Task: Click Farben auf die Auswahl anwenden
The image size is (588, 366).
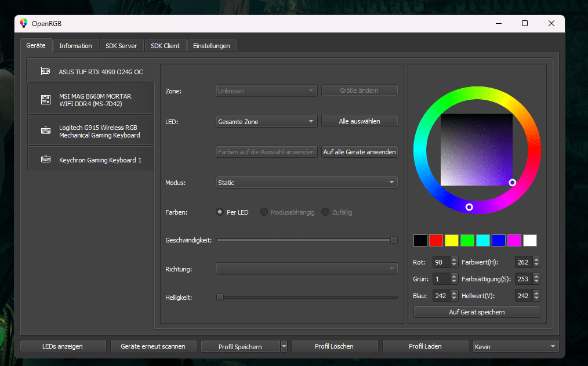Action: point(267,152)
